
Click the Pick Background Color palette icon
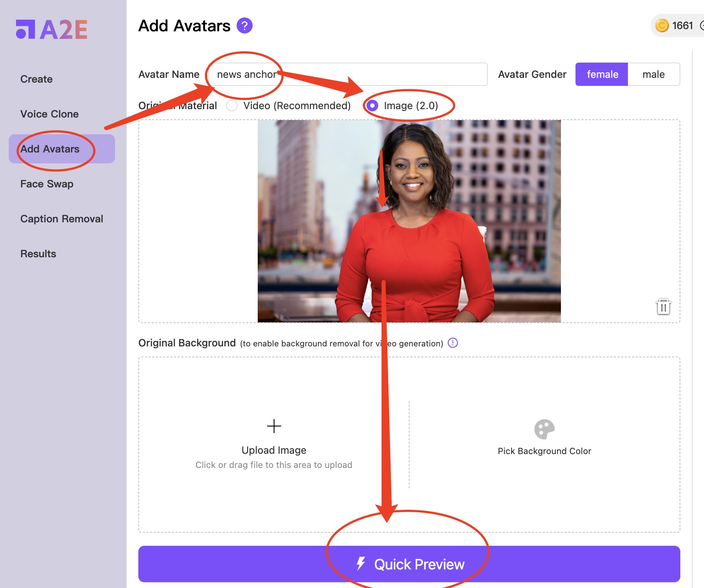(544, 429)
